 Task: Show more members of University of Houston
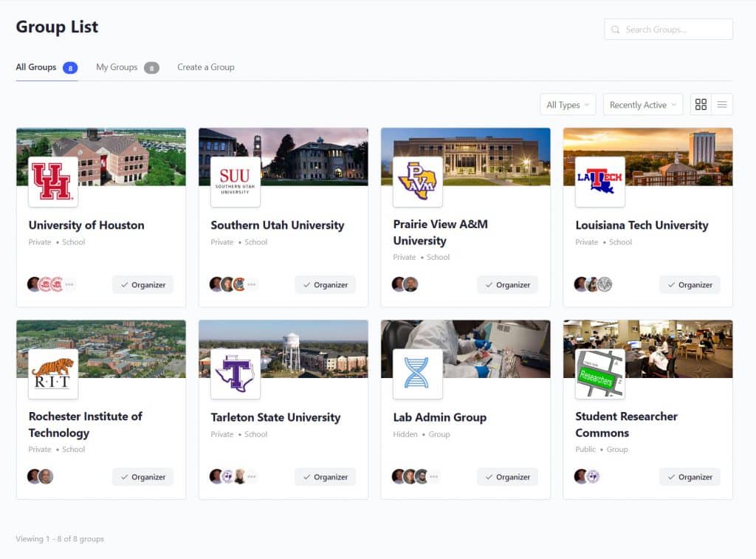69,284
